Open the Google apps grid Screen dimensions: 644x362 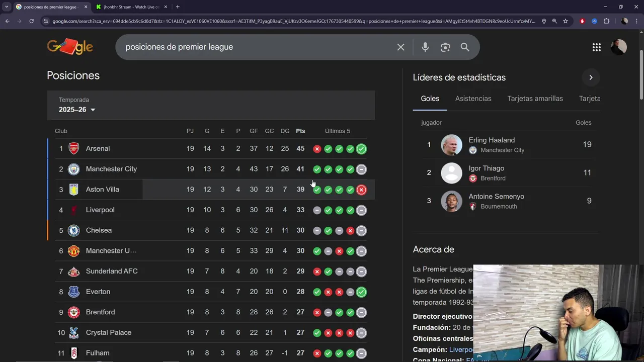click(597, 47)
